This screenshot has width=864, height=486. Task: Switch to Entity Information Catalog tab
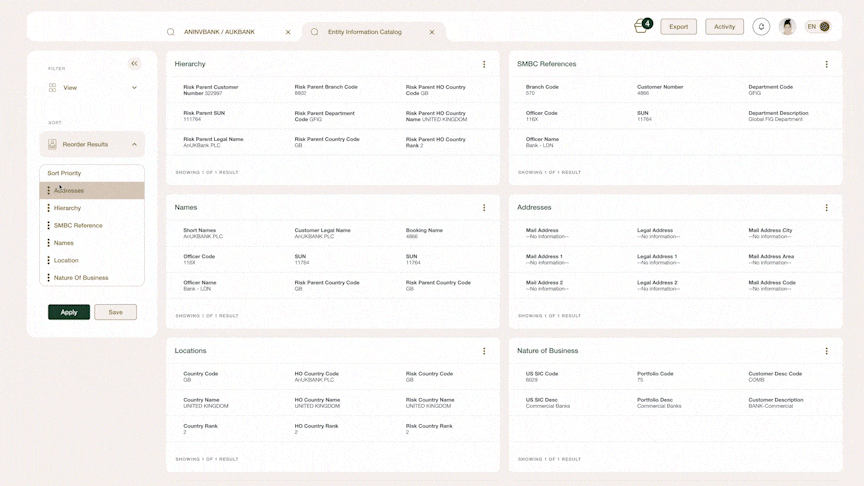click(365, 32)
